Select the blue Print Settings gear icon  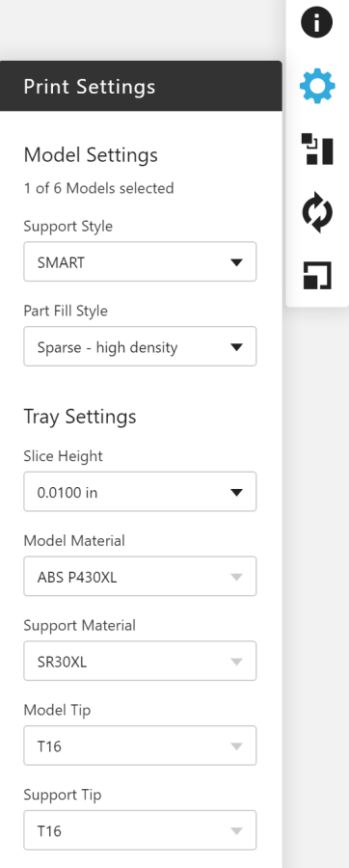(x=317, y=87)
